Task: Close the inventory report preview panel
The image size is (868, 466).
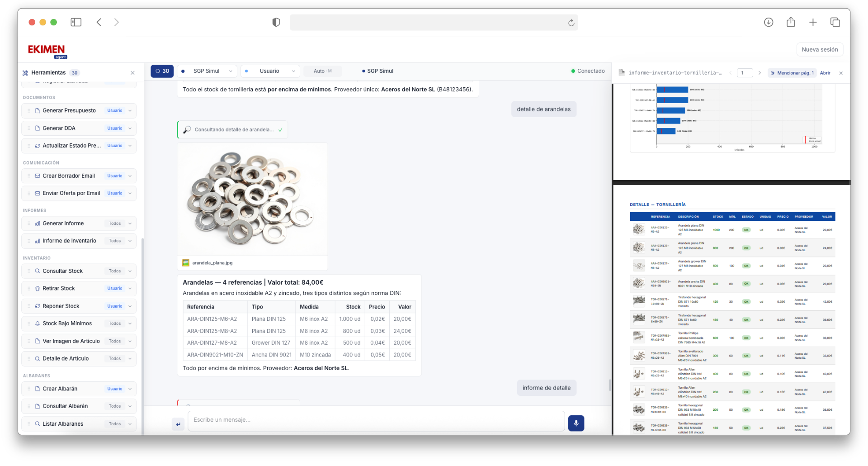Action: coord(840,73)
